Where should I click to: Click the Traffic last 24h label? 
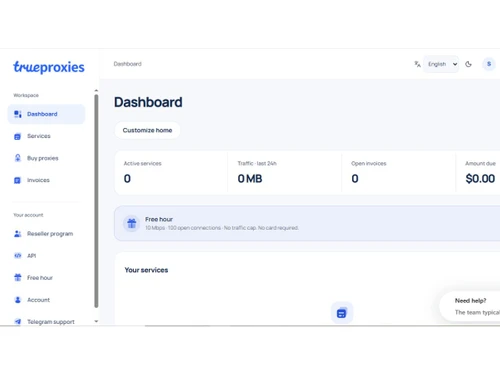pos(257,163)
